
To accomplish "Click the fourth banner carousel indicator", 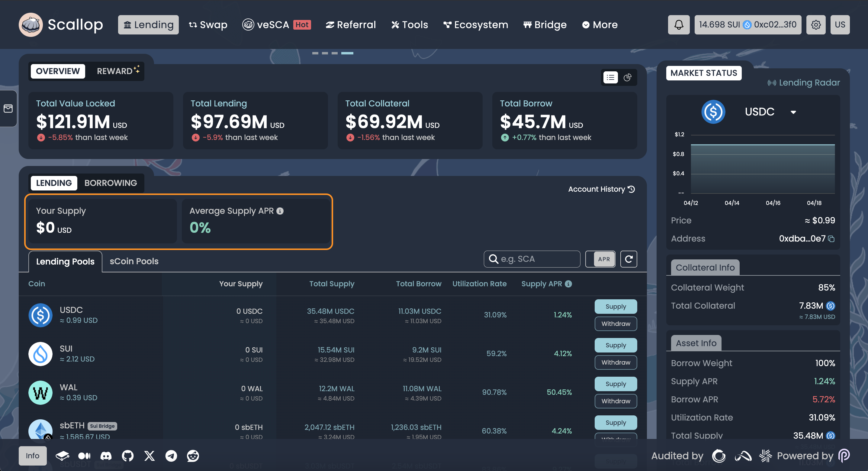I will coord(347,53).
